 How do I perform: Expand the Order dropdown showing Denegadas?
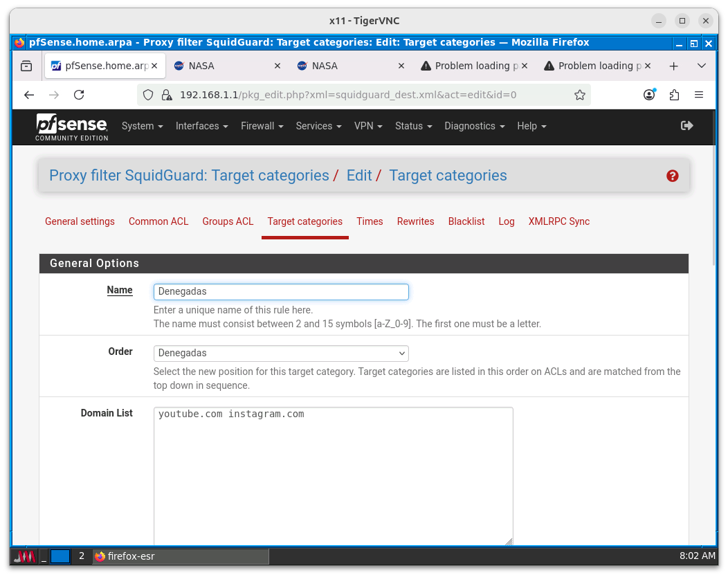(x=281, y=353)
